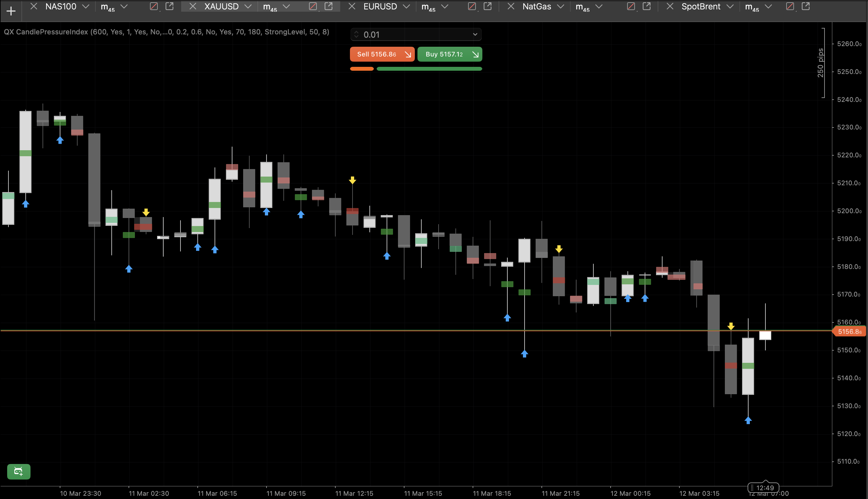Close the EURUSD chart tab
This screenshot has height=499, width=868.
coord(351,6)
